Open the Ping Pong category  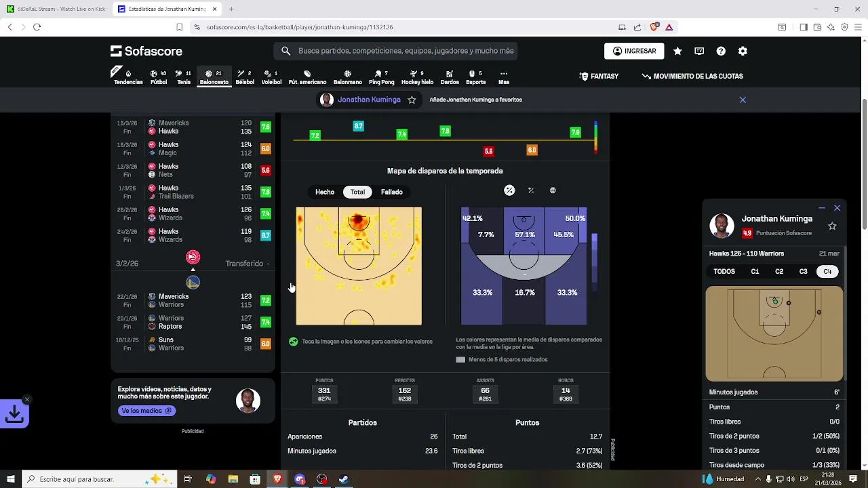point(382,77)
